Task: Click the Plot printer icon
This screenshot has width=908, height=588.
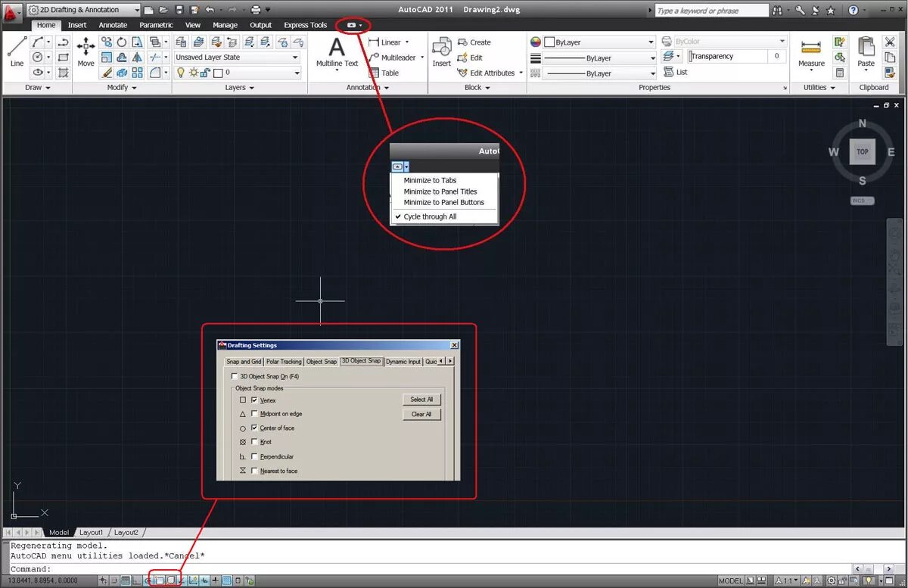Action: coord(256,10)
